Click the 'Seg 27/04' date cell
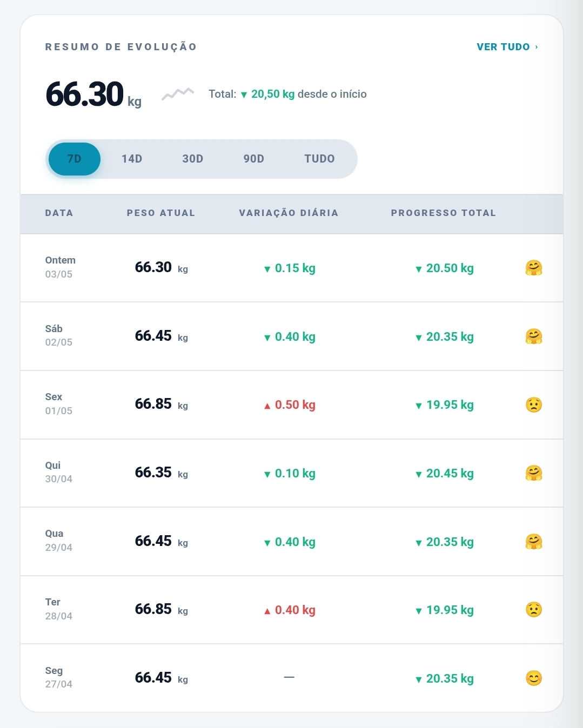 tap(59, 677)
